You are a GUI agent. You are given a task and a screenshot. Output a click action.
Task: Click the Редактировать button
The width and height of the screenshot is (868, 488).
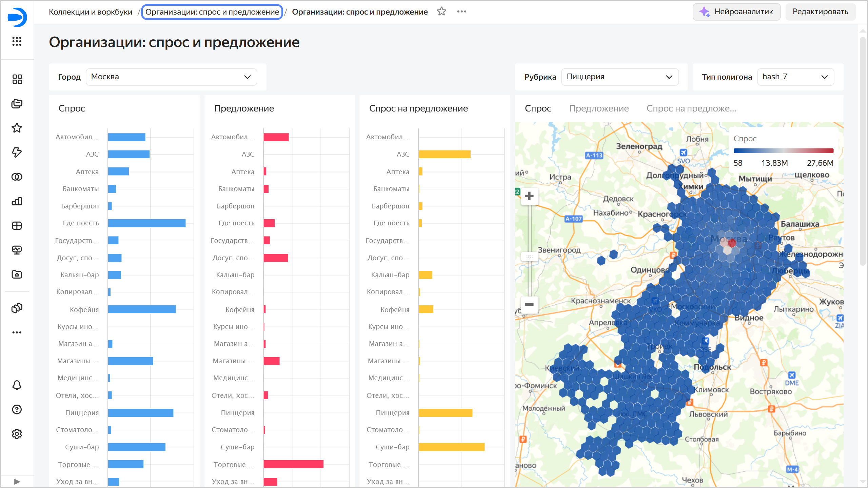820,12
